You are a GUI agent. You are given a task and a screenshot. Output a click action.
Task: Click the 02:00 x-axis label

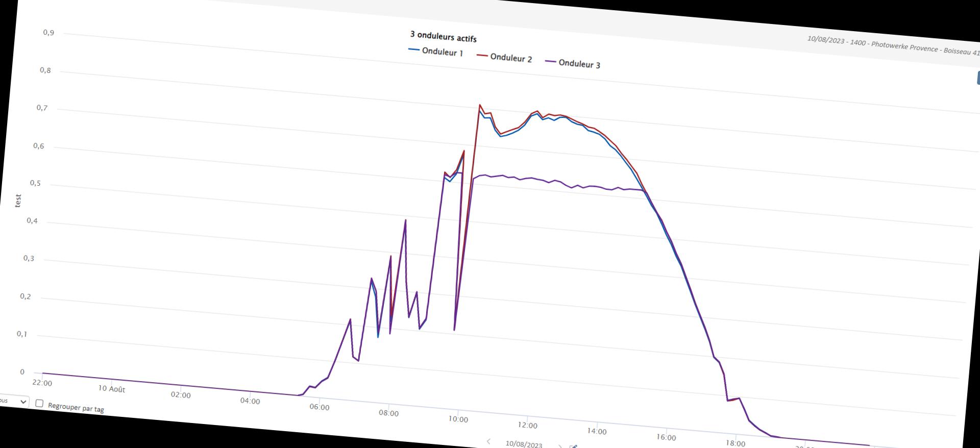(x=181, y=395)
